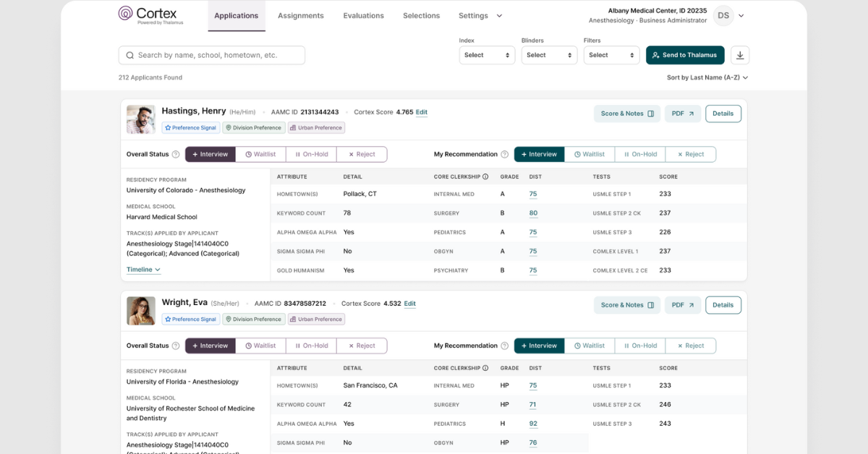Click help icon beside Henry's Overall Status
This screenshot has width=868, height=454.
coord(176,154)
